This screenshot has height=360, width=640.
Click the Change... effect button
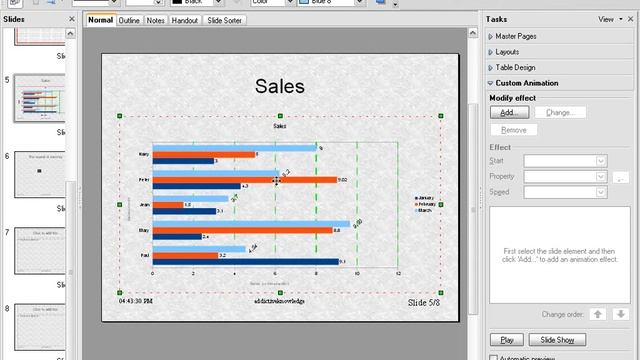(x=560, y=112)
